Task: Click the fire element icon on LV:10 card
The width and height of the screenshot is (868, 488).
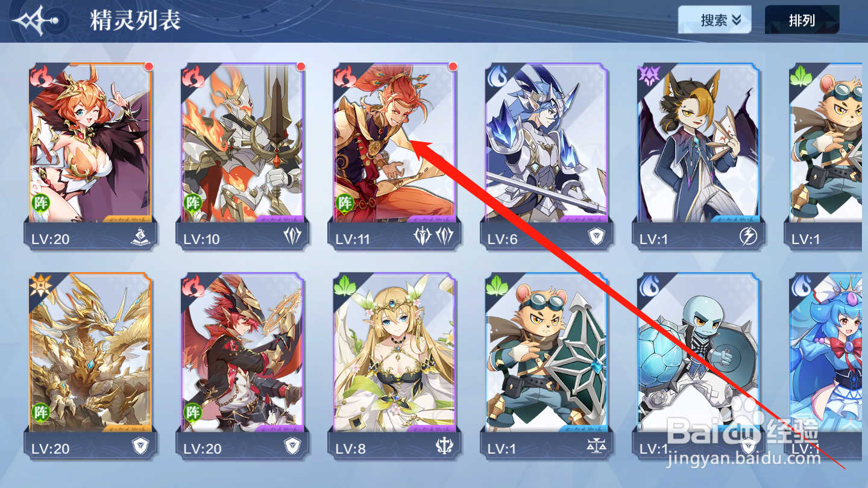Action: coord(195,77)
